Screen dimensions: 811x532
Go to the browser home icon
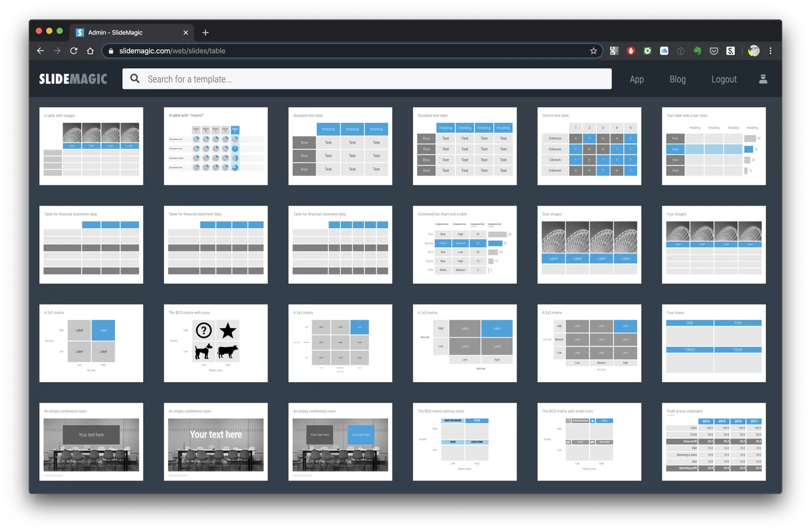[x=90, y=51]
